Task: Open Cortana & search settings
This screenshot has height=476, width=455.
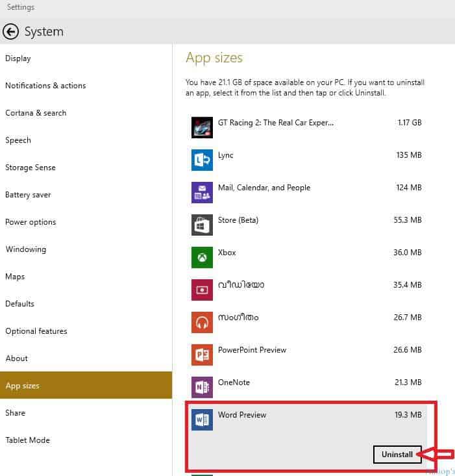Action: 86,113
